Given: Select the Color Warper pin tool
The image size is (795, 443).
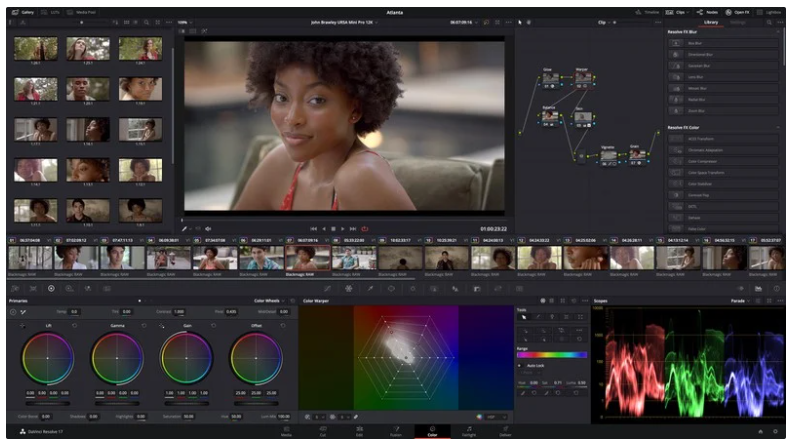Looking at the screenshot, I should click(x=552, y=317).
